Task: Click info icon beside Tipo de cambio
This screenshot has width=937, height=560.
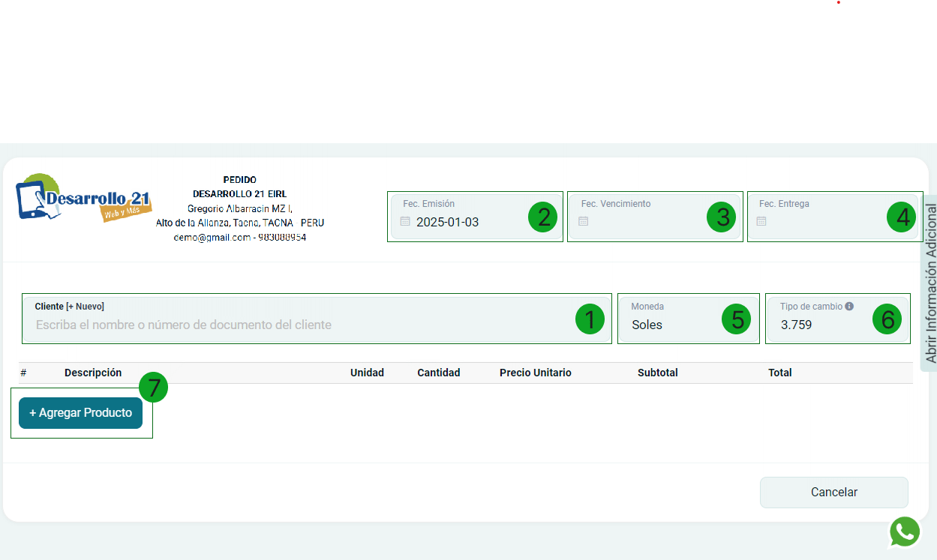Action: tap(849, 307)
